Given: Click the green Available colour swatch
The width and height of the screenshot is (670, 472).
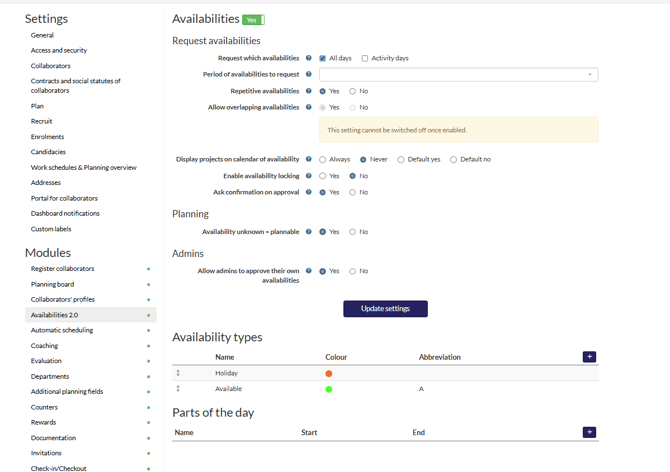Looking at the screenshot, I should [x=329, y=389].
